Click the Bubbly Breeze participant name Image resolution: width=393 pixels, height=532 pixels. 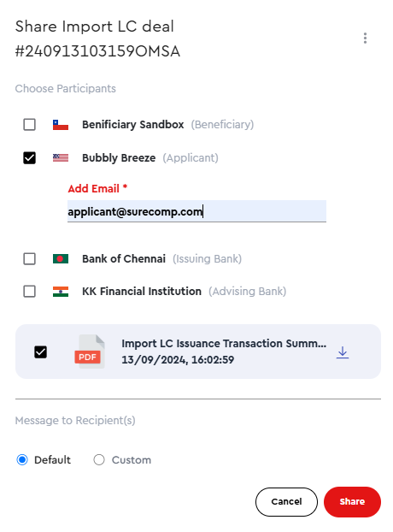(x=119, y=157)
